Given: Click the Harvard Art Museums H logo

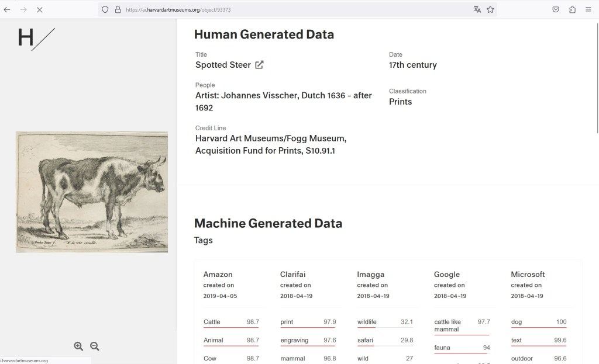Looking at the screenshot, I should [x=36, y=38].
